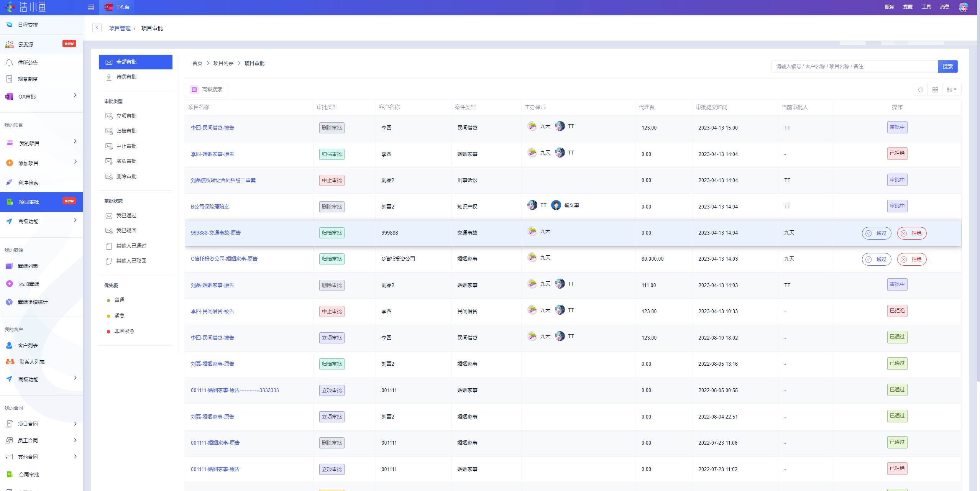
Task: Switch to grid view icon
Action: pyautogui.click(x=935, y=90)
